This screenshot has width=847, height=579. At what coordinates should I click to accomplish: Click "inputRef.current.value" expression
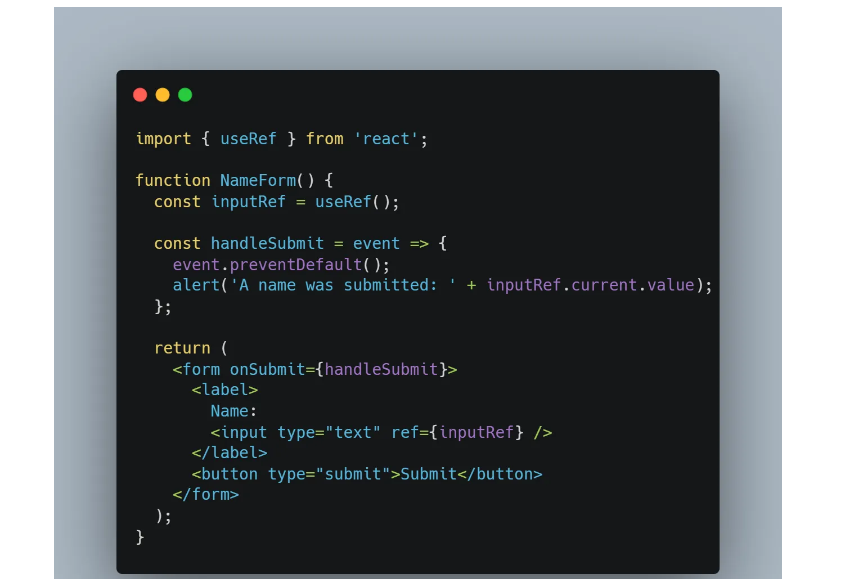tap(590, 285)
